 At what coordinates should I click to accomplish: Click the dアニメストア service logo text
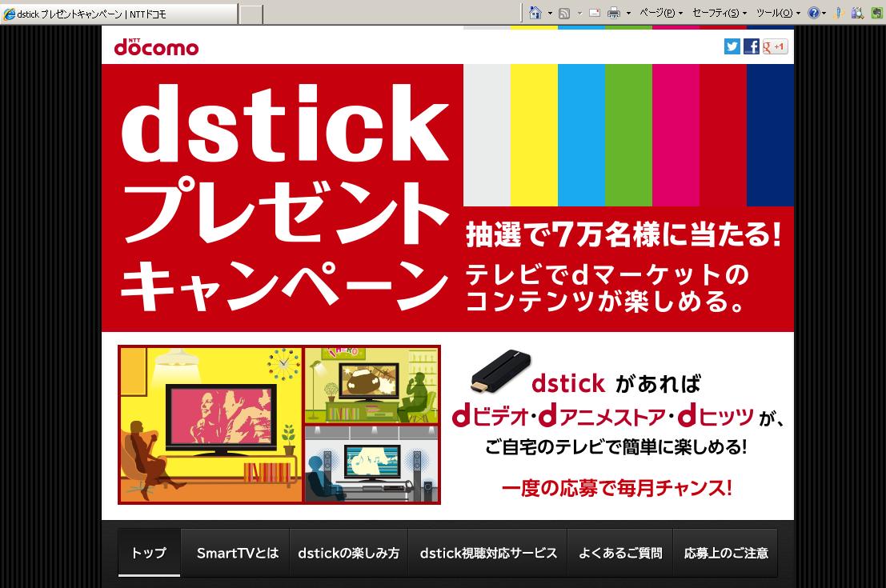603,417
